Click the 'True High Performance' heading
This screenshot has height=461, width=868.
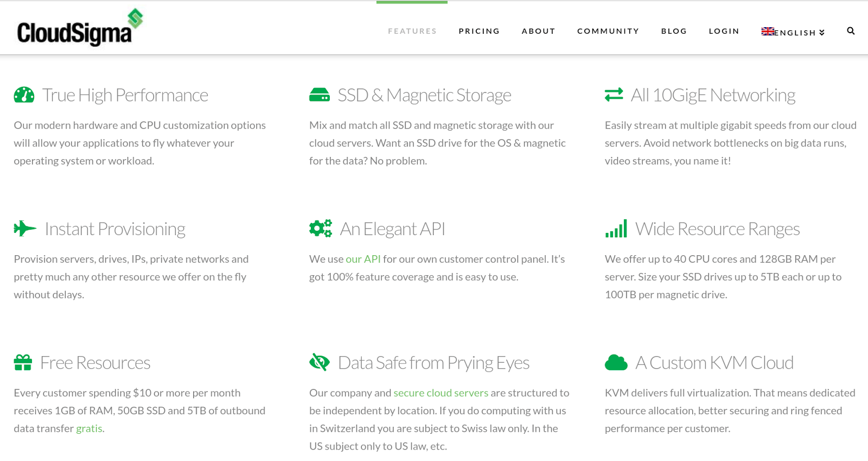(125, 95)
